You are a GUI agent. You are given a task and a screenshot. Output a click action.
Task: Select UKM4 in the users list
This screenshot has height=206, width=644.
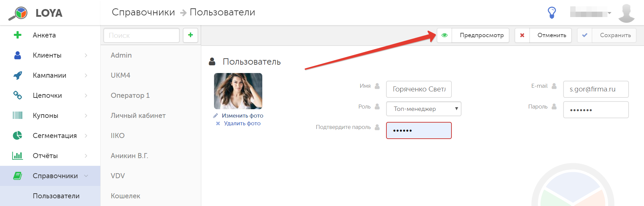tap(151, 75)
